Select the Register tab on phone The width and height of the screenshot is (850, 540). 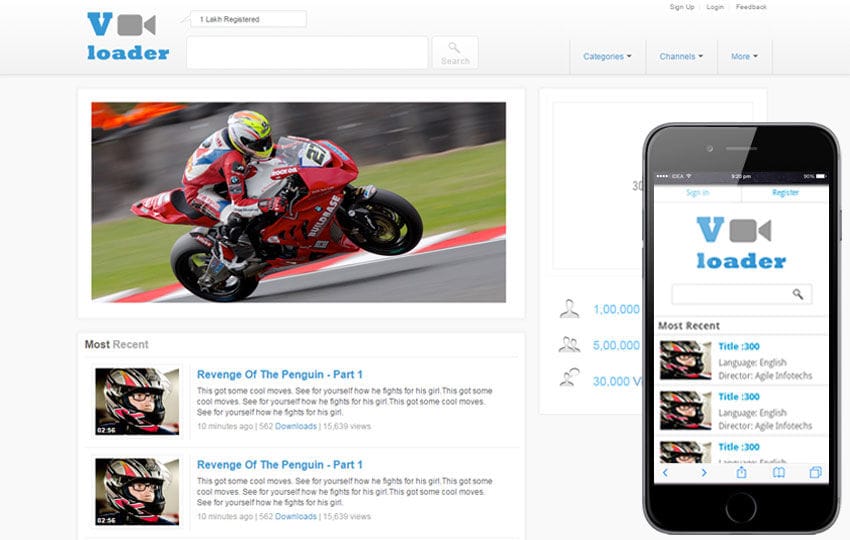click(x=785, y=192)
